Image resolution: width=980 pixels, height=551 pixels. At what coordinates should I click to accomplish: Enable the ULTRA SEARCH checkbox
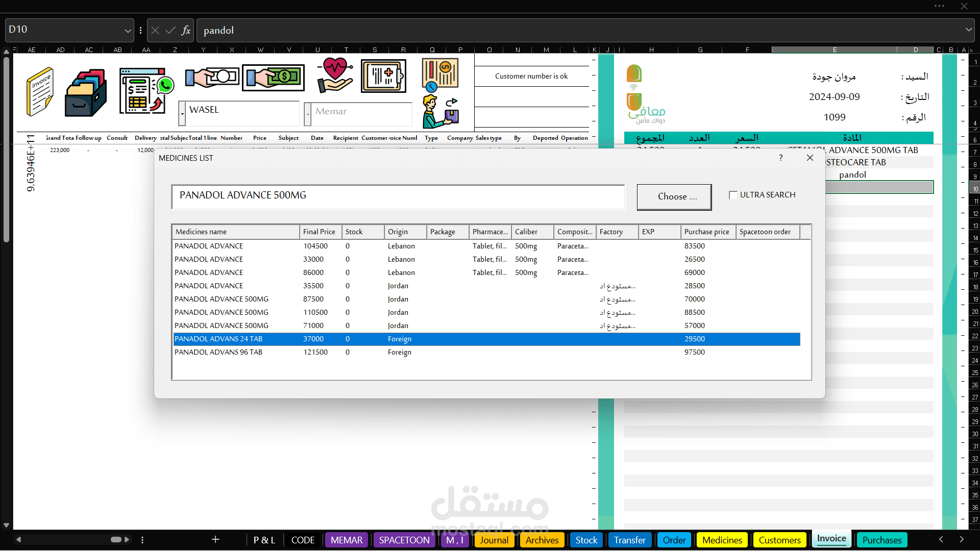coord(733,195)
